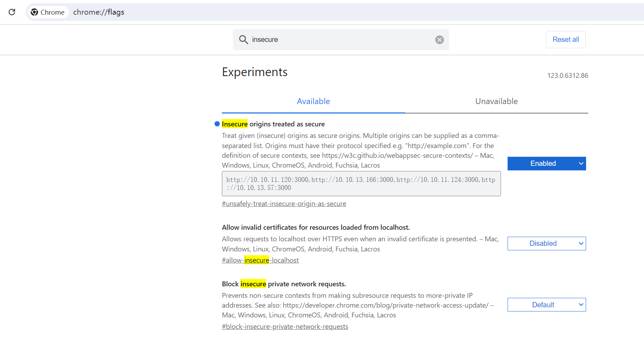Screen dimensions: 644x353
Task: Click the magnifier icon in the flags search box
Action: coord(244,39)
